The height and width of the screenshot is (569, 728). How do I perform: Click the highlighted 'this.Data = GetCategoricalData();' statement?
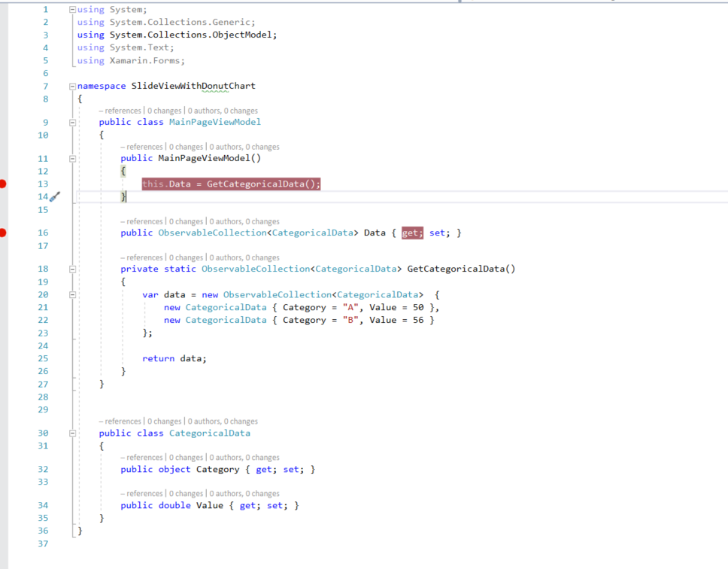tap(231, 184)
